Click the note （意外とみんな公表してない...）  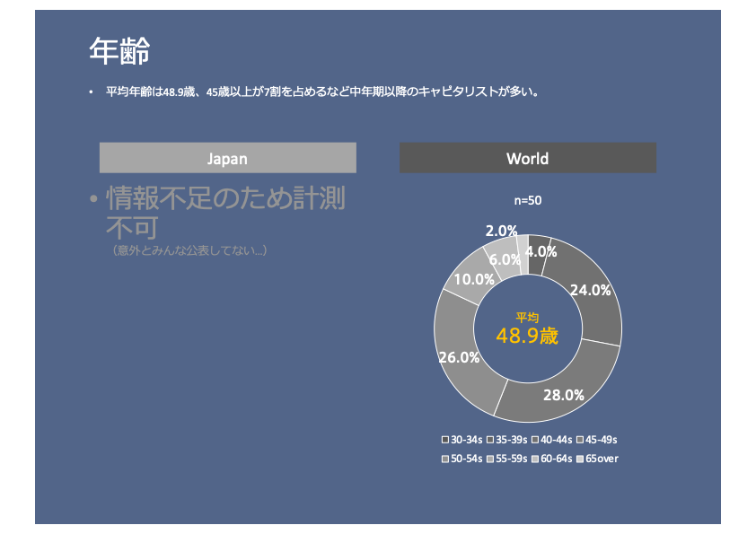point(189,250)
